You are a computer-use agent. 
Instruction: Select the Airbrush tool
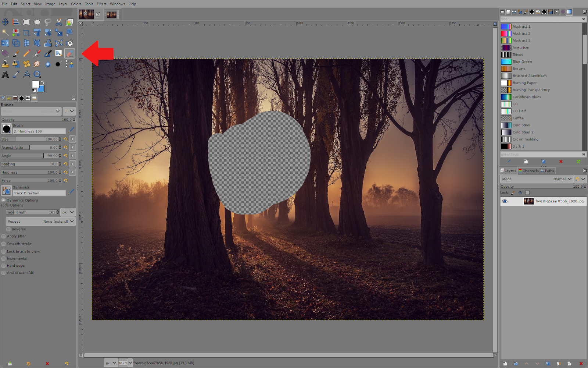coord(37,54)
